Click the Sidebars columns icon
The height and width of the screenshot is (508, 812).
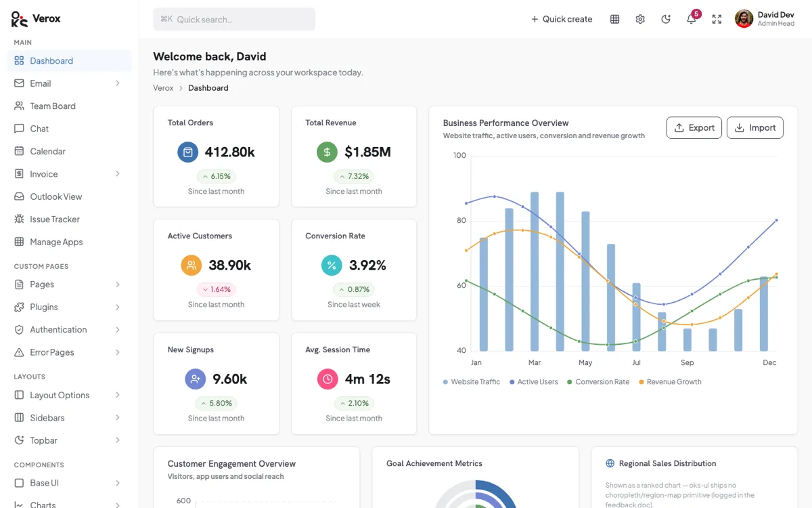pos(19,418)
